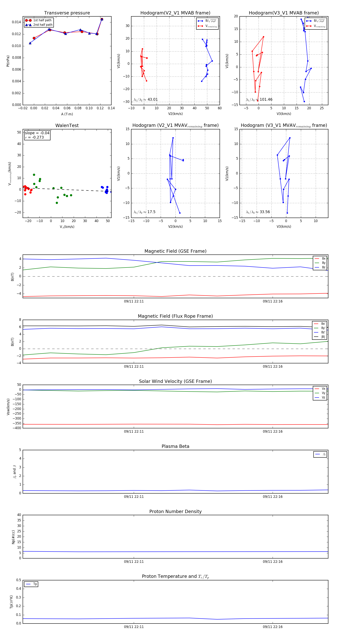Select the Vz legend entry
Viewport: 351px width, 644px height.
320,398
